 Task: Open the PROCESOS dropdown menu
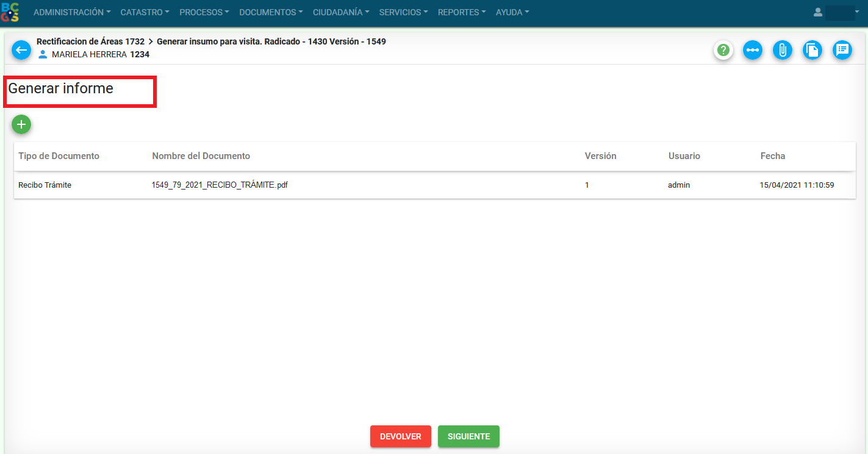coord(204,12)
